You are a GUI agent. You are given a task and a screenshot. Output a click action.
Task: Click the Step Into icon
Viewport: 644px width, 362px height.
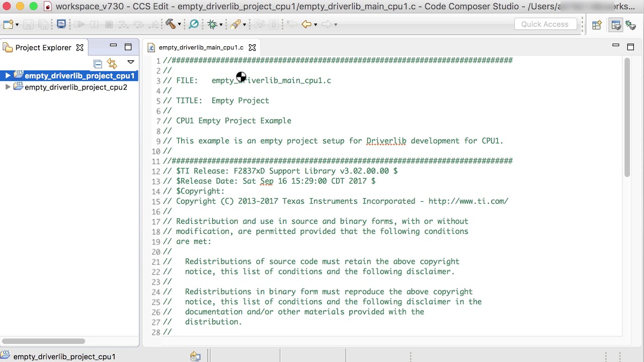point(123,24)
